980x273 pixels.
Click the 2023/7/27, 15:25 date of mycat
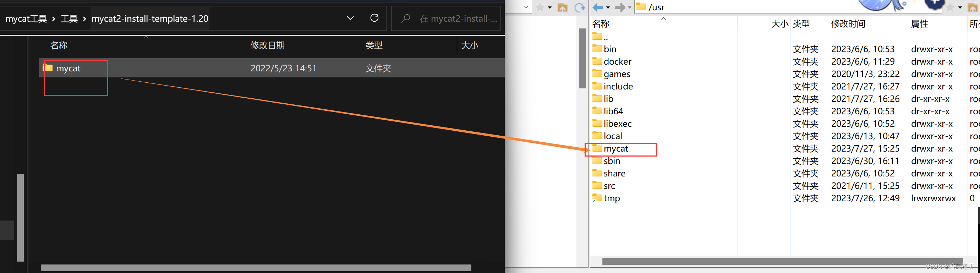[x=865, y=149]
